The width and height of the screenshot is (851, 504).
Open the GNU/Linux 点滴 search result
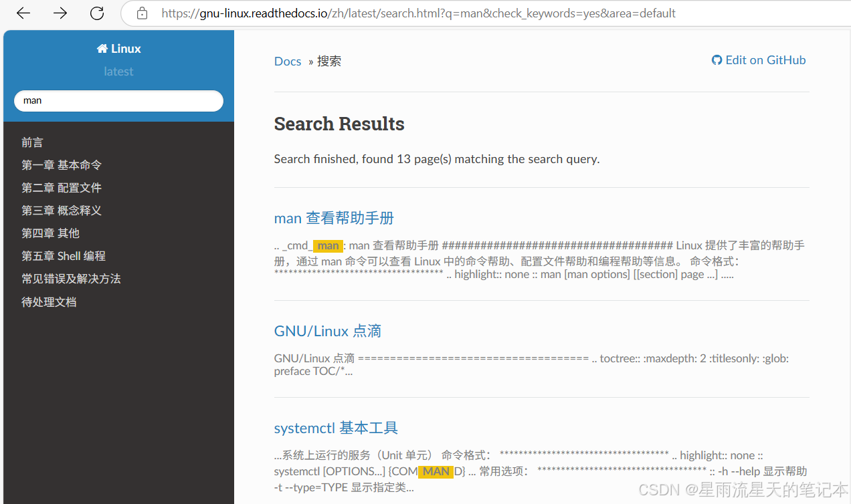[327, 331]
